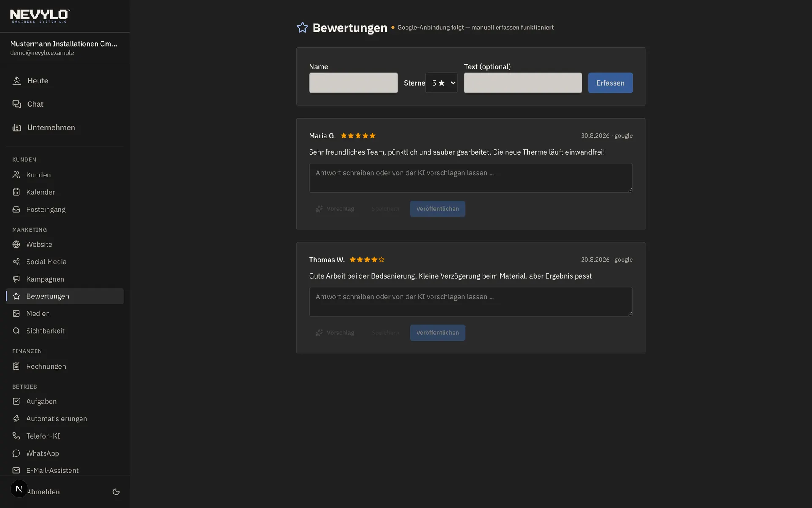Click Speichern under Maria G. review

coord(385,209)
